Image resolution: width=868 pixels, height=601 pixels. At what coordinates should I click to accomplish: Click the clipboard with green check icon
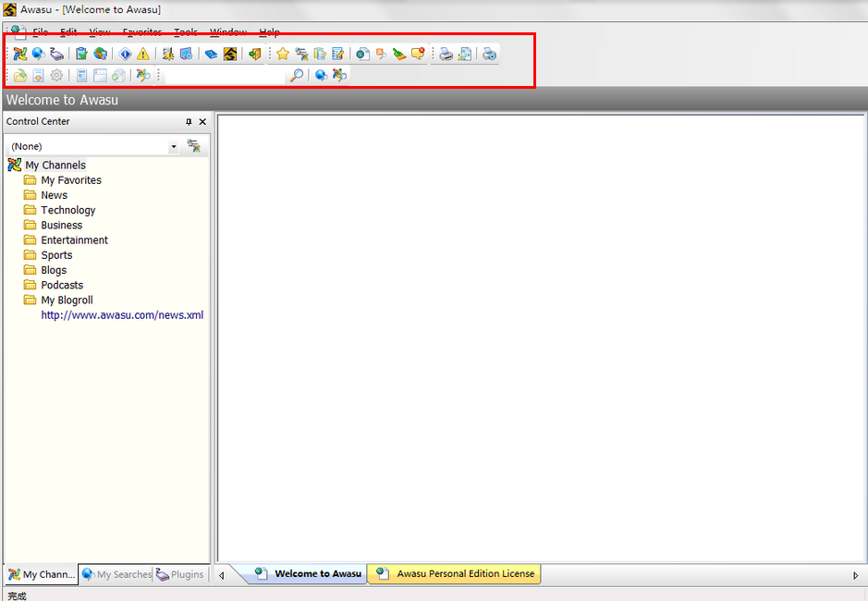(81, 54)
